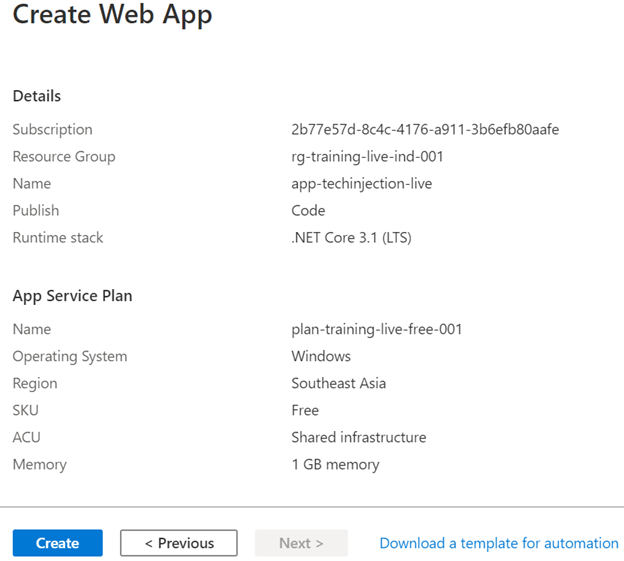Open Download a template for automation link
The width and height of the screenshot is (624, 561).
499,543
